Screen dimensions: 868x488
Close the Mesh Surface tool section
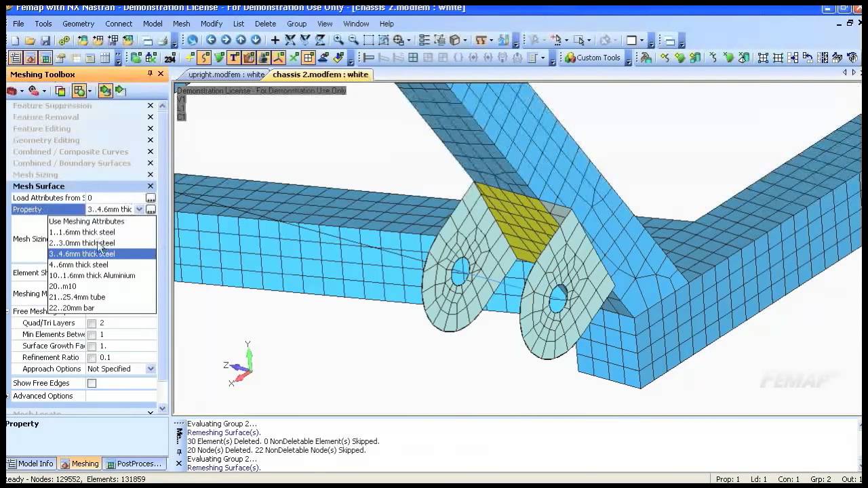(151, 186)
